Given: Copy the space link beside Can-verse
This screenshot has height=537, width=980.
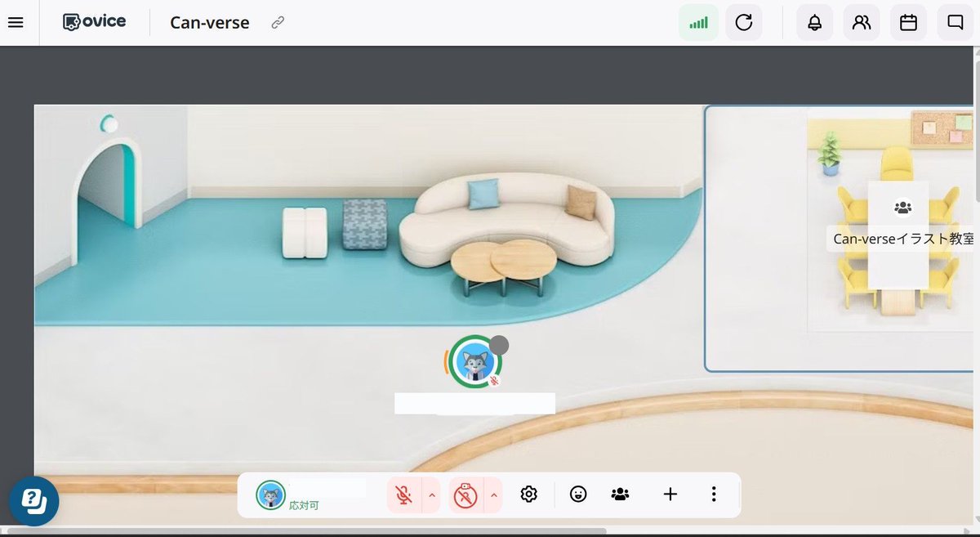Looking at the screenshot, I should (278, 23).
